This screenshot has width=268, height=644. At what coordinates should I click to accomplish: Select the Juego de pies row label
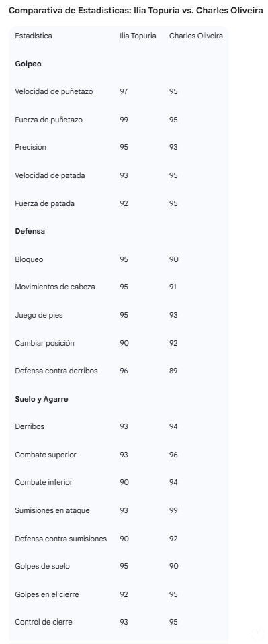39,315
